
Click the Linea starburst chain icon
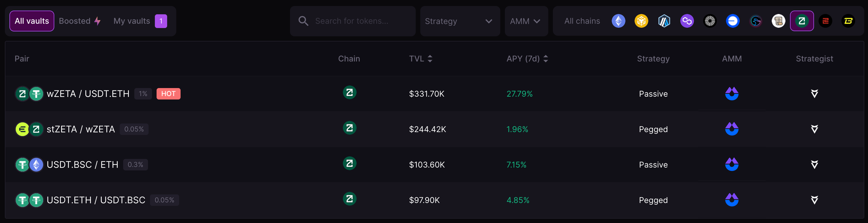[710, 21]
